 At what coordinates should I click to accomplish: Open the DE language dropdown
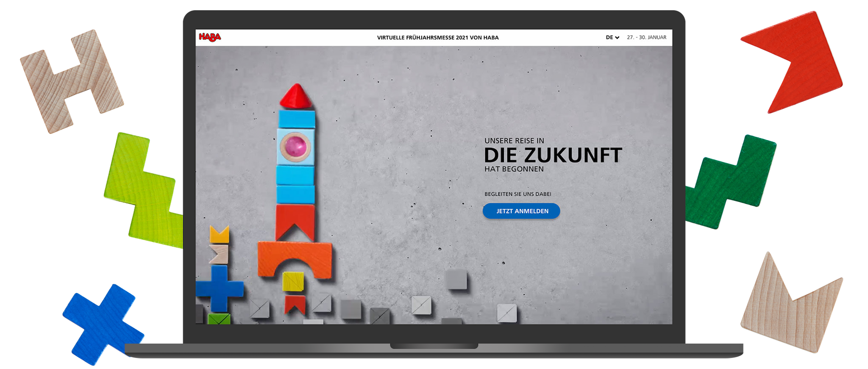[x=612, y=37]
